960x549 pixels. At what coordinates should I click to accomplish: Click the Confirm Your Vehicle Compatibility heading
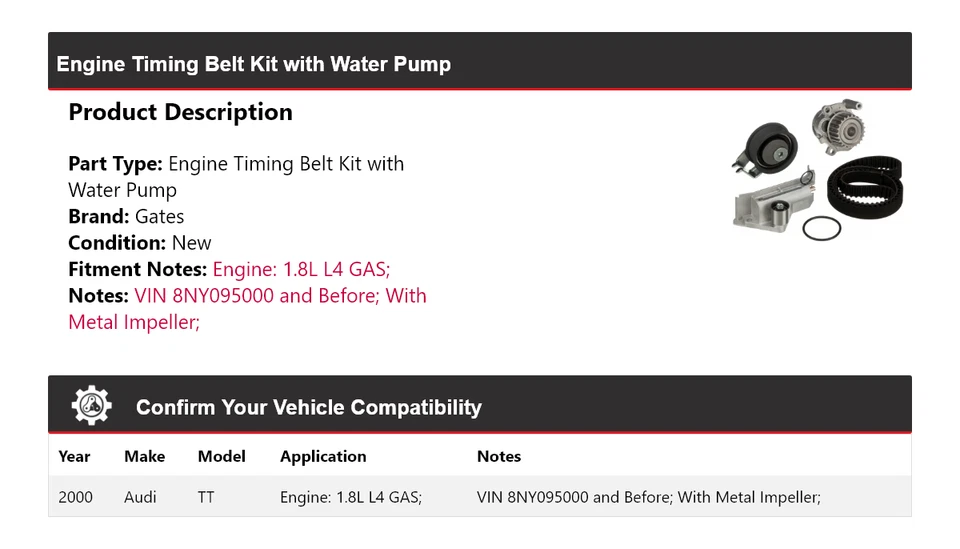(308, 407)
